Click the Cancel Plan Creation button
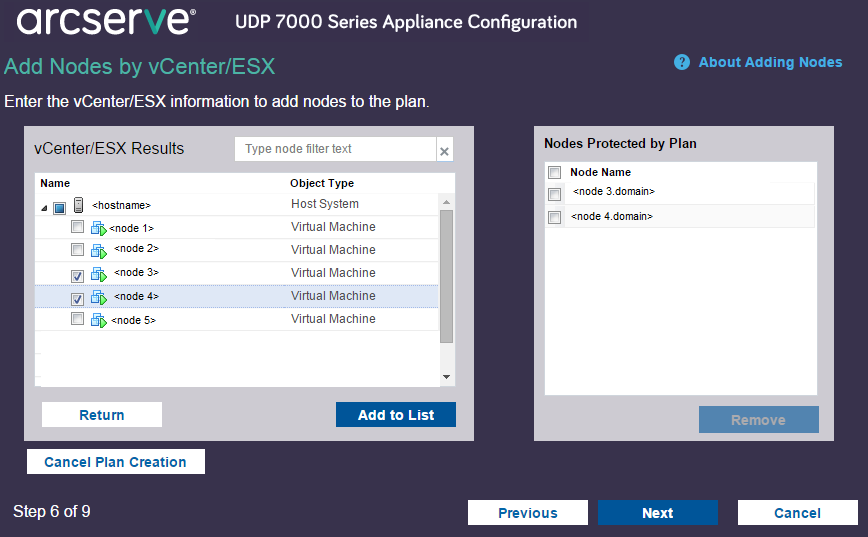This screenshot has height=537, width=868. (x=115, y=462)
